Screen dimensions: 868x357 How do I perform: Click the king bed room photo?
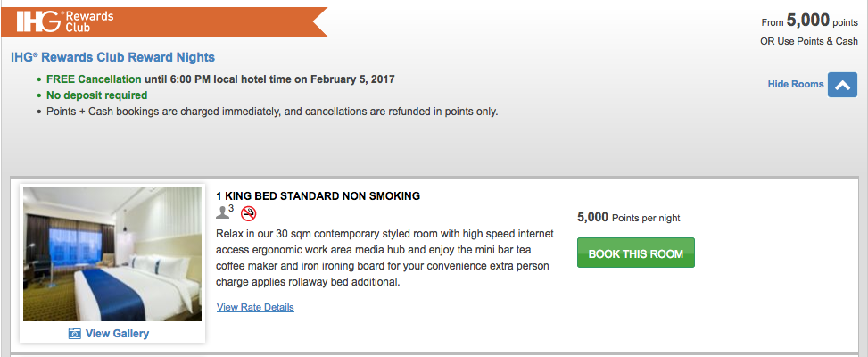pos(112,254)
